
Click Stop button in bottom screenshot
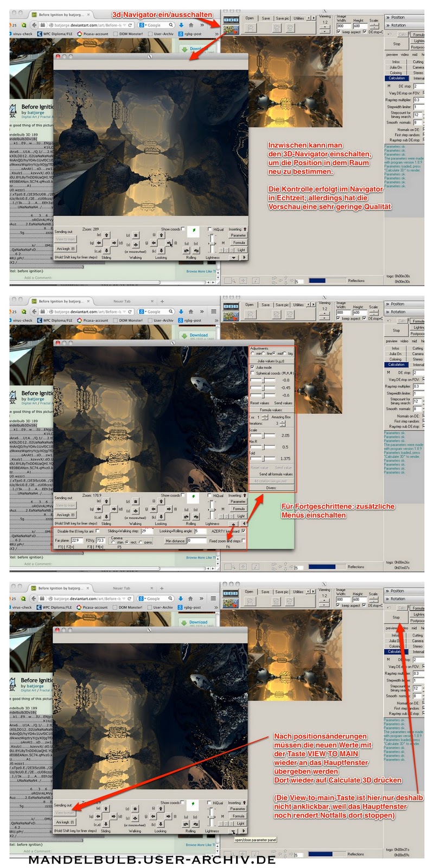[395, 617]
